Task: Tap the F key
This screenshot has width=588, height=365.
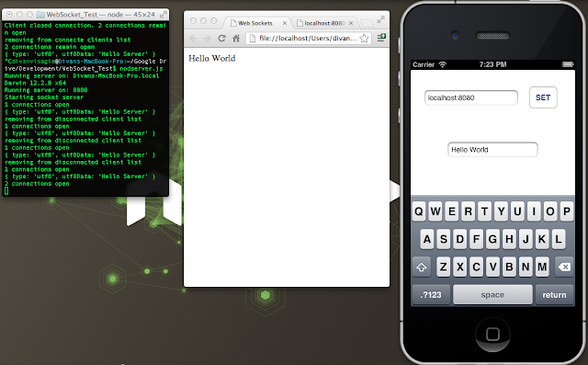Action: (476, 239)
